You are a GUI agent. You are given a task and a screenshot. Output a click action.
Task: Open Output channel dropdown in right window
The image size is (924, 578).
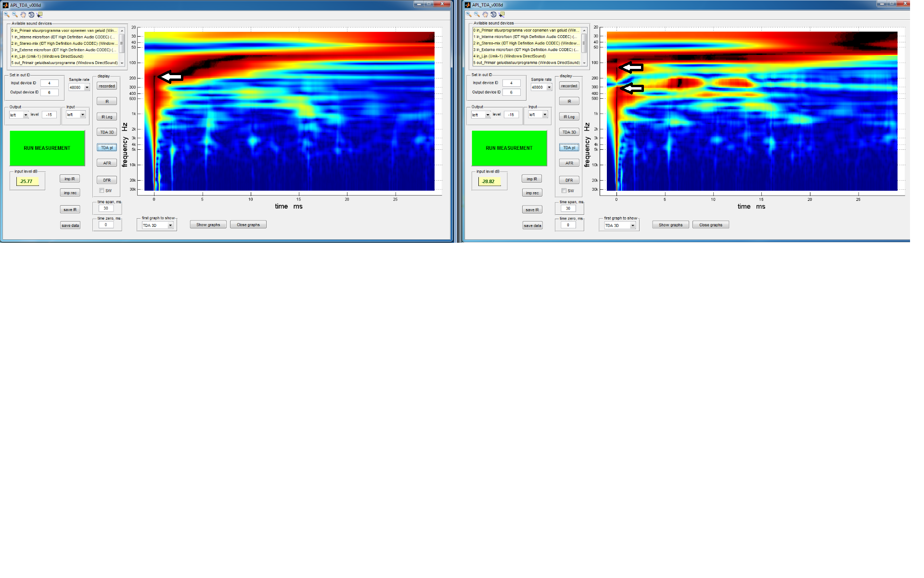tap(488, 115)
